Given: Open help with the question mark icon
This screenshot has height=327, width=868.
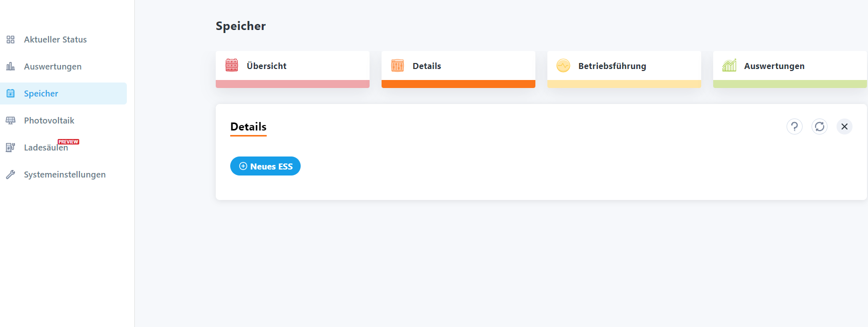Looking at the screenshot, I should tap(794, 126).
